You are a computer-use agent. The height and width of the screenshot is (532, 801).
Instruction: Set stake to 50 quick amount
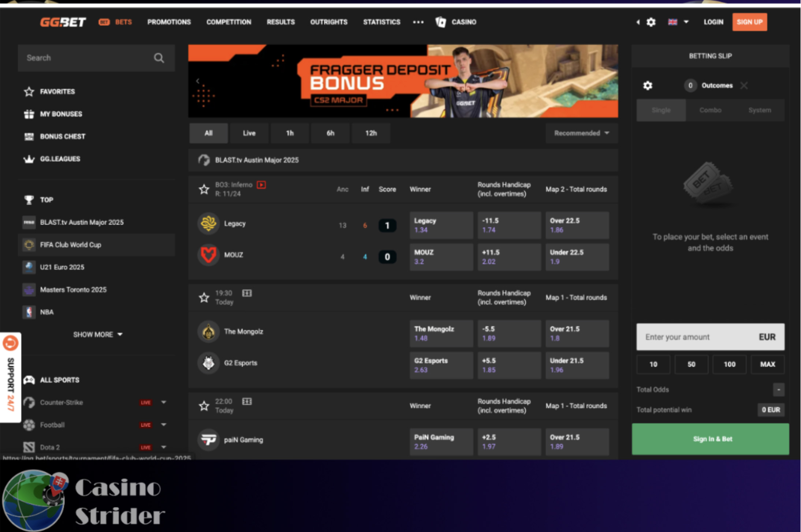tap(691, 364)
